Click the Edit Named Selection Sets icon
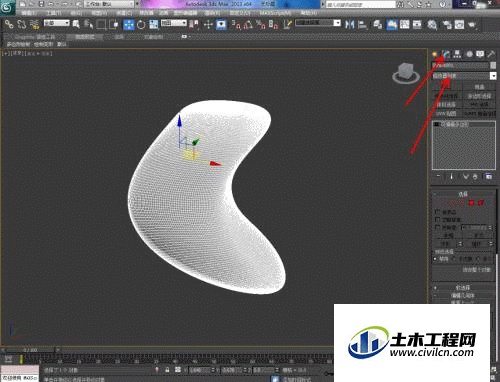This screenshot has height=382, width=500. [288, 24]
